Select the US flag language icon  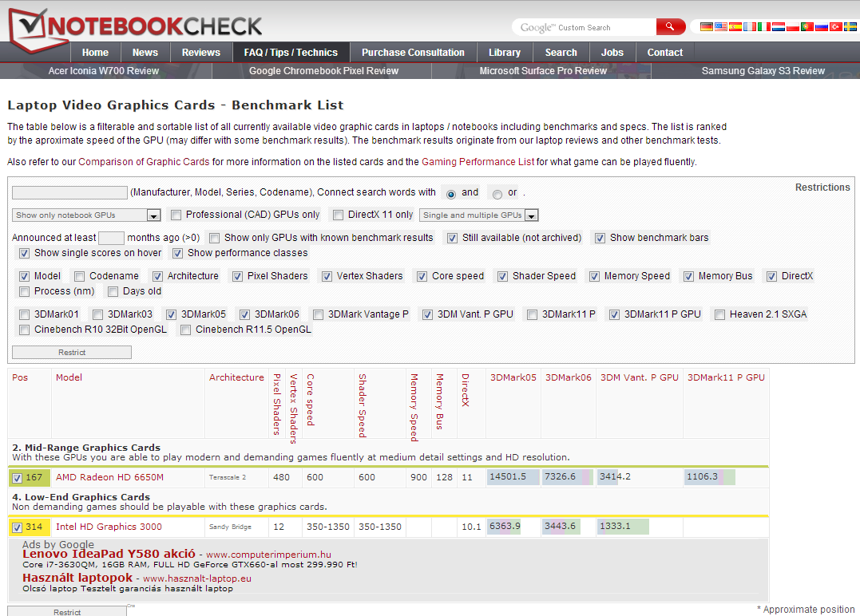coord(721,26)
